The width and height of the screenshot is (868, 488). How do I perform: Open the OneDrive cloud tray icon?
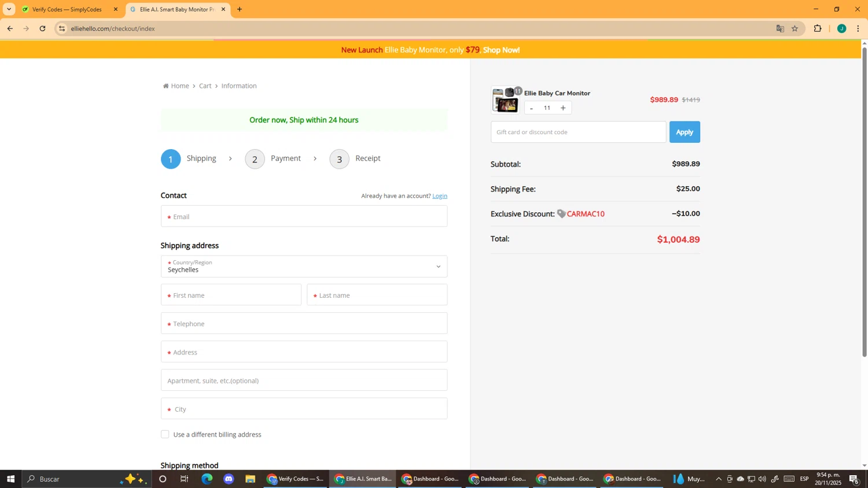pos(740,479)
